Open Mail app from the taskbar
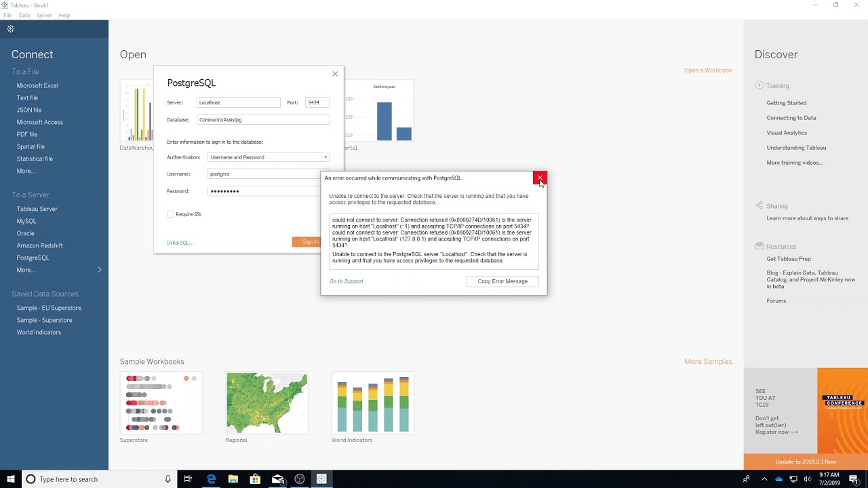The image size is (868, 488). 277,479
